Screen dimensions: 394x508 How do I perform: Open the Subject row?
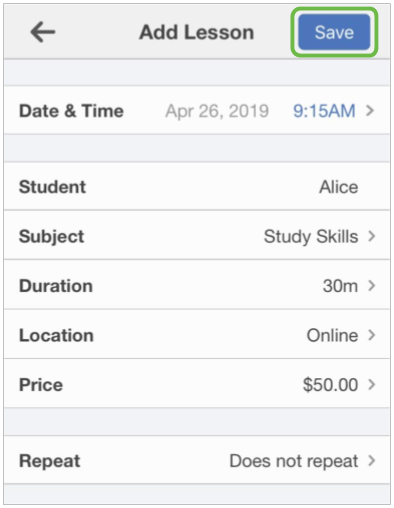pyautogui.click(x=197, y=236)
